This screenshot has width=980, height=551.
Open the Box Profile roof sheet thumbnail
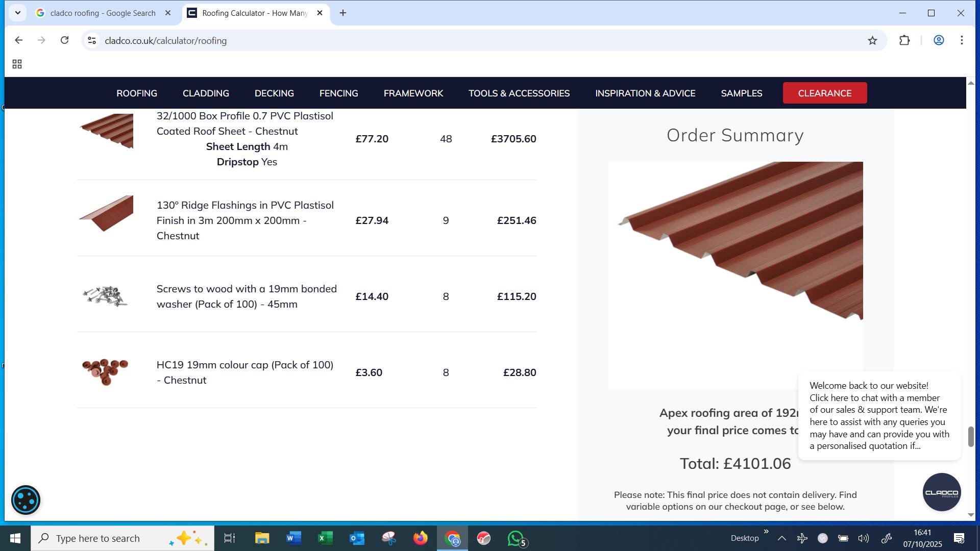(107, 131)
